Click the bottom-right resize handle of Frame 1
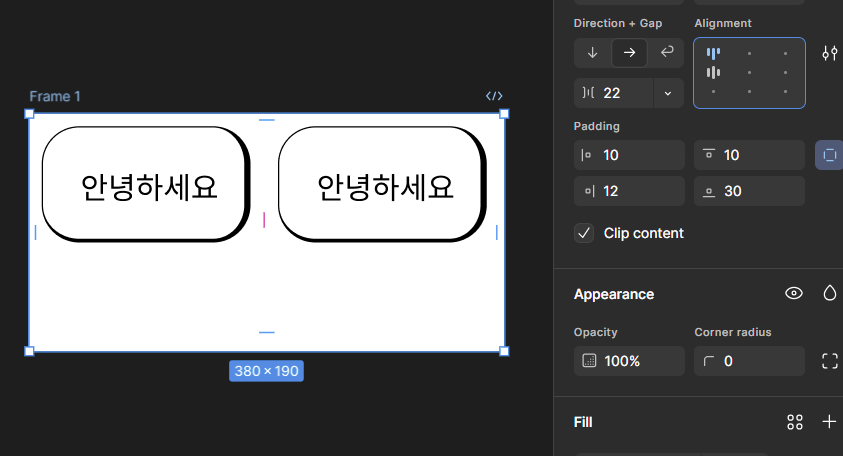This screenshot has height=456, width=843. (504, 351)
